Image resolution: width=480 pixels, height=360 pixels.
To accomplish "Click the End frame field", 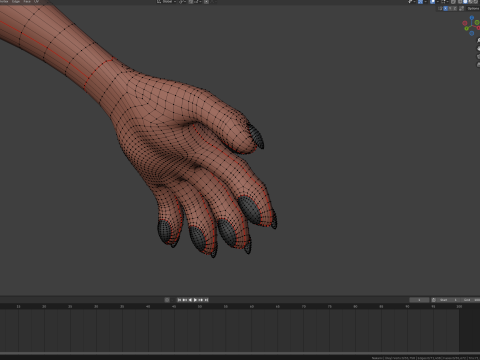I will (x=470, y=300).
